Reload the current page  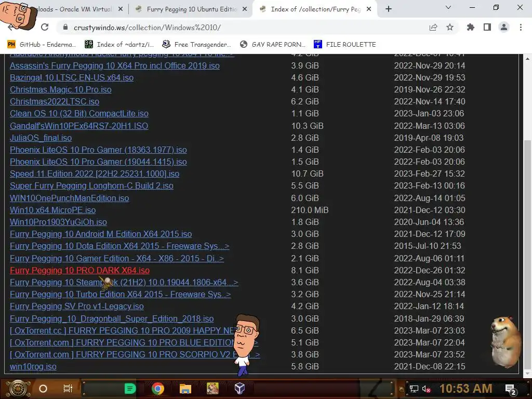(45, 27)
